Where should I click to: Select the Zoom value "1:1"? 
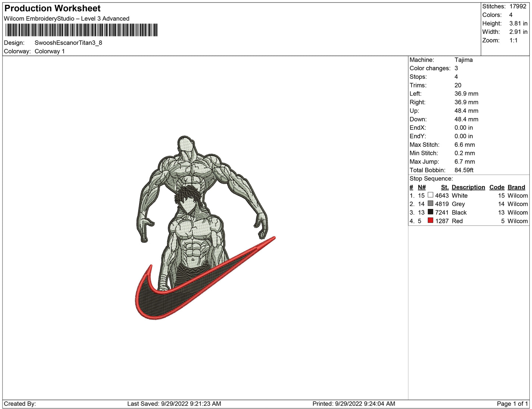(514, 40)
